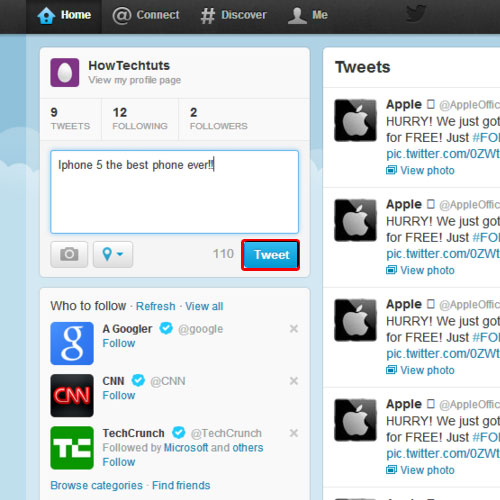Open the 2 Followers list

click(x=219, y=119)
